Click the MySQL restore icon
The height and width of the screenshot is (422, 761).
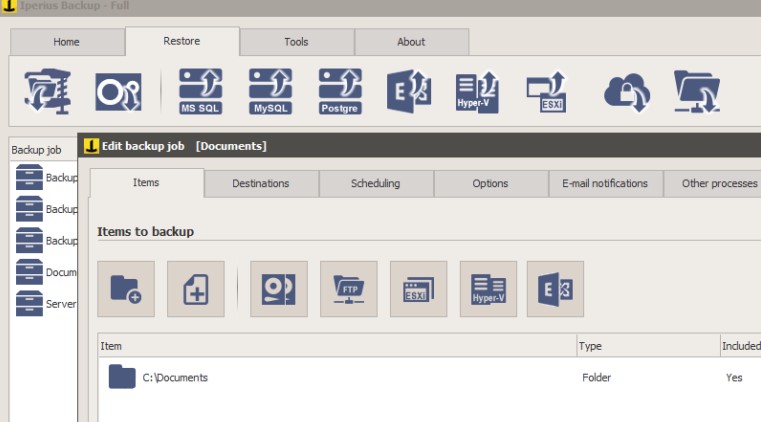(270, 91)
